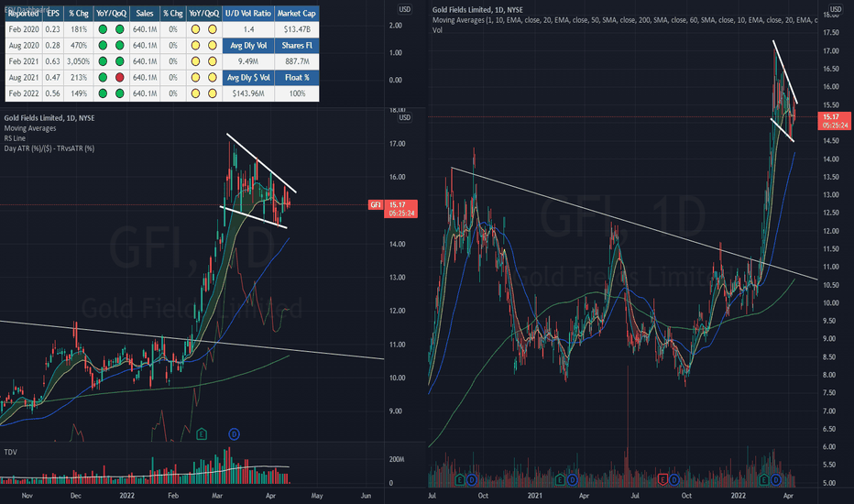
Task: Open the earnings E marker on left chart
Action: tap(202, 434)
